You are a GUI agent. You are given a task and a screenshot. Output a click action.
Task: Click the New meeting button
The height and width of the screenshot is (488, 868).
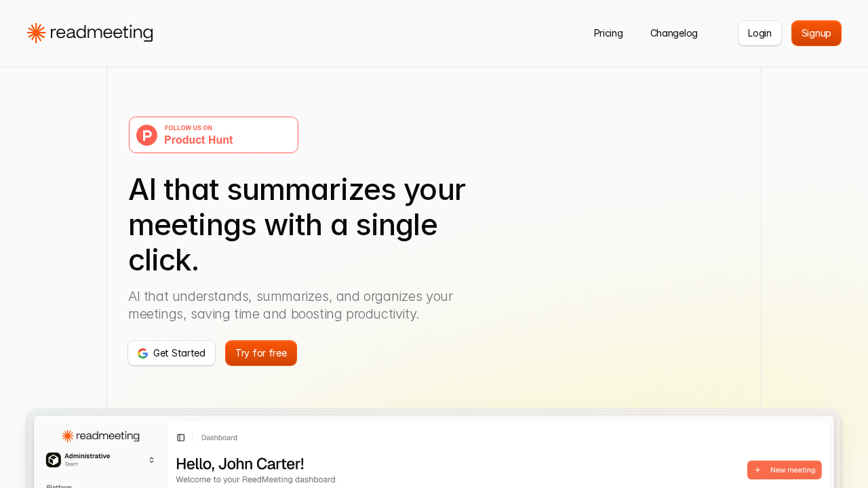point(785,470)
